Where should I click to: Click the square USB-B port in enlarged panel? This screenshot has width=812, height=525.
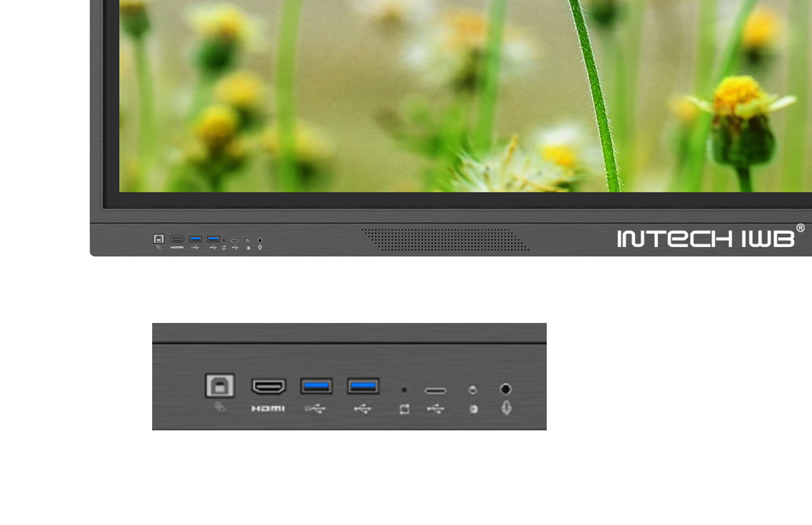pyautogui.click(x=220, y=386)
